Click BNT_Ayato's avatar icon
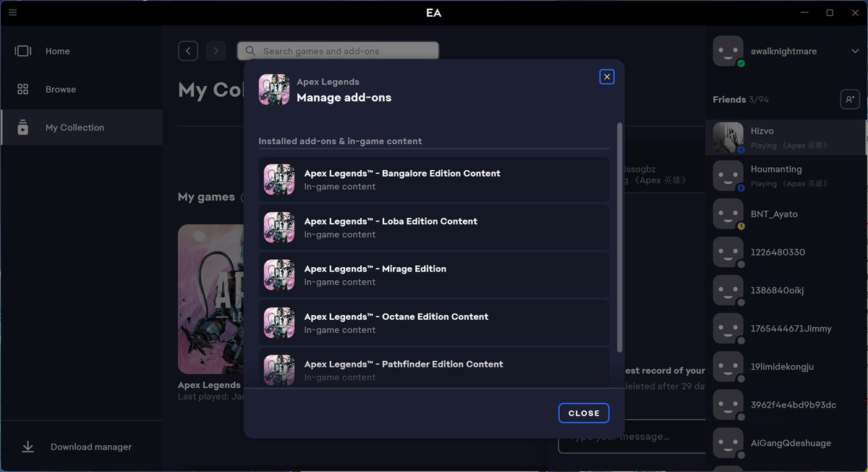Image resolution: width=868 pixels, height=472 pixels. click(728, 214)
